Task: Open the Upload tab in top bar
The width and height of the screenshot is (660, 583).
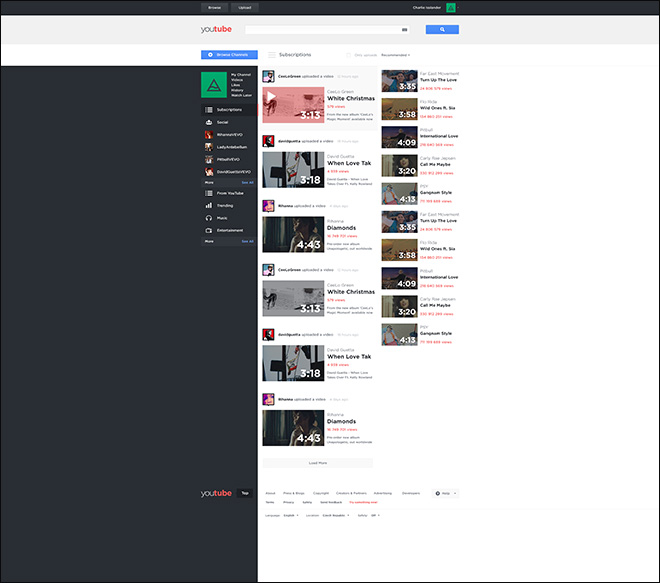Action: tap(245, 7)
